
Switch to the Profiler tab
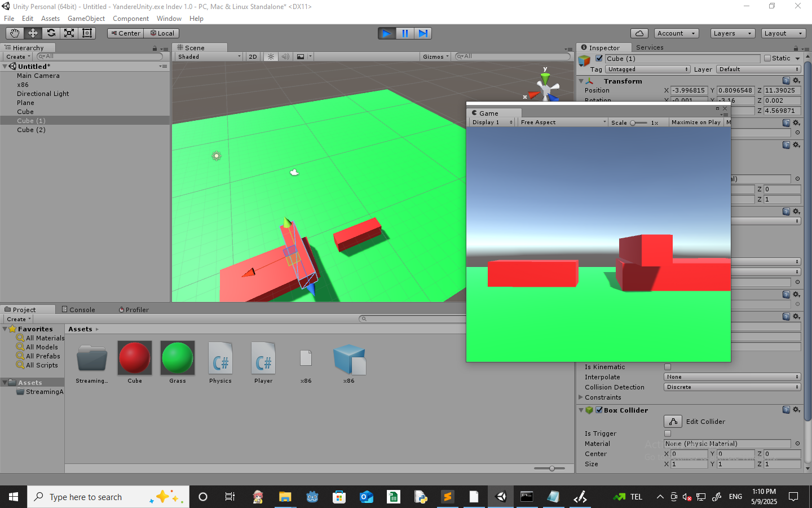[x=134, y=309]
